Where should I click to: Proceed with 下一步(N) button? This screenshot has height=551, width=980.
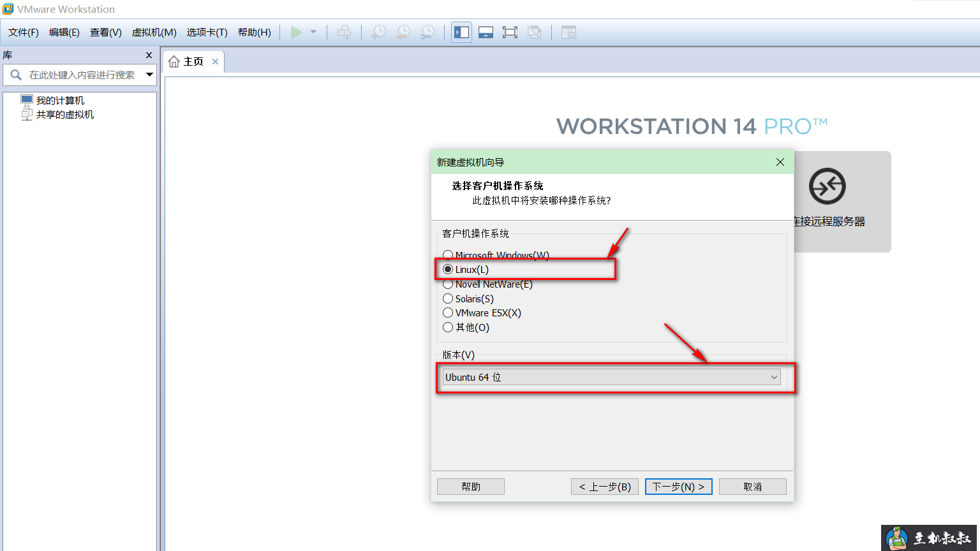(x=678, y=487)
